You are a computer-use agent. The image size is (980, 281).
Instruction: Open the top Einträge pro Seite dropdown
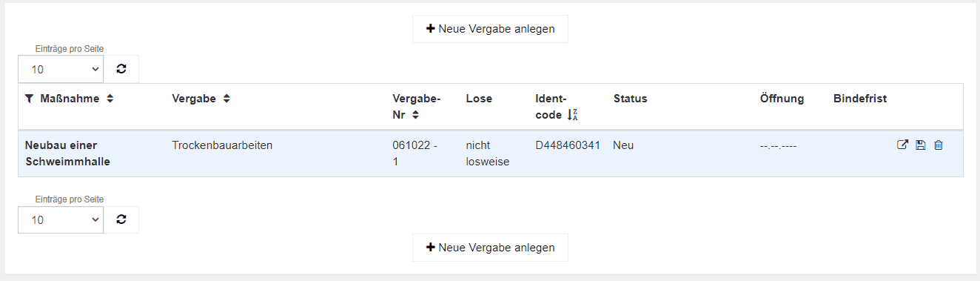click(x=61, y=69)
